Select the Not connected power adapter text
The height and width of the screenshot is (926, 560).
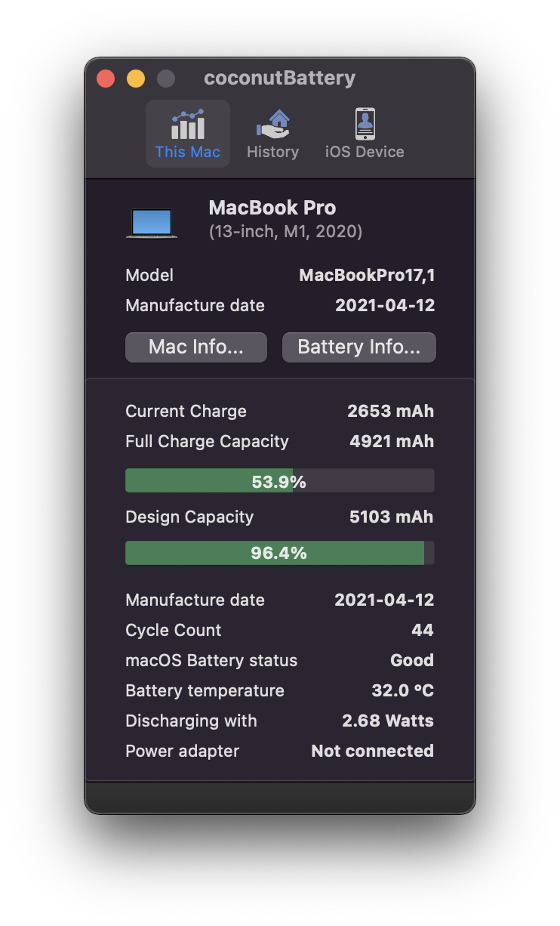[x=372, y=750]
